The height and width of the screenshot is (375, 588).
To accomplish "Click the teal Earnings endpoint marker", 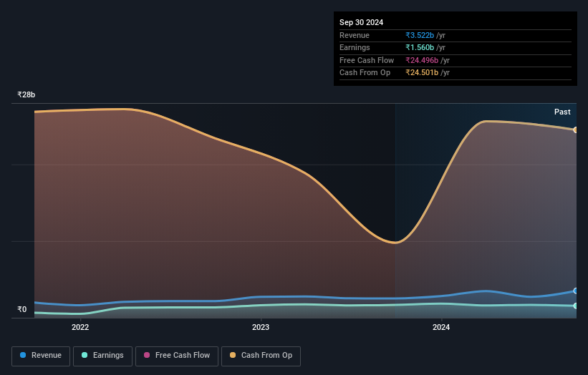I will (576, 306).
